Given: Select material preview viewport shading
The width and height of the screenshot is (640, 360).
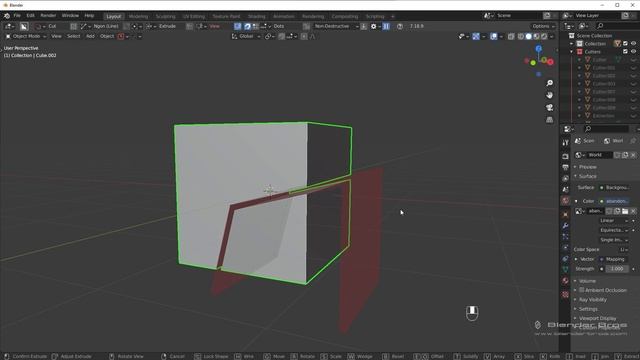Looking at the screenshot, I should coord(536,36).
